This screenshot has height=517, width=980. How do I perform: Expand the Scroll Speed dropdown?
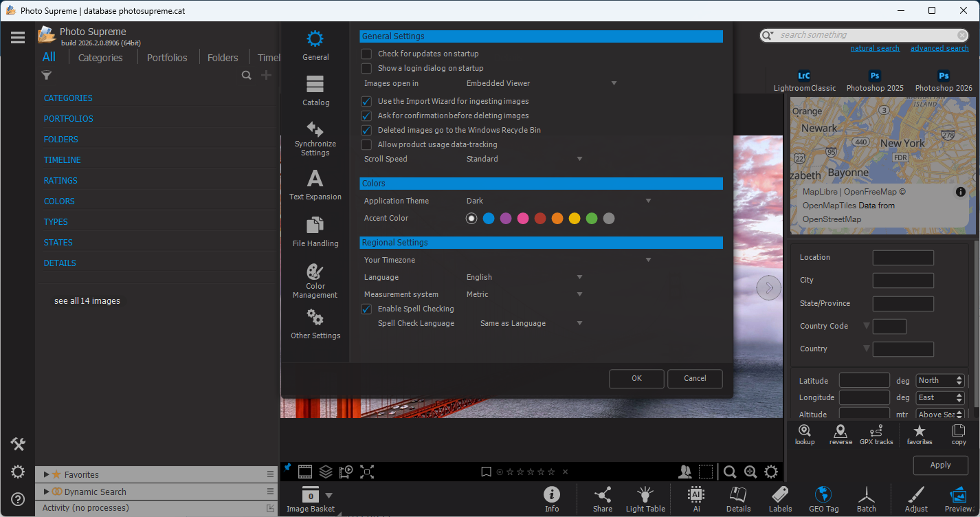tap(524, 159)
